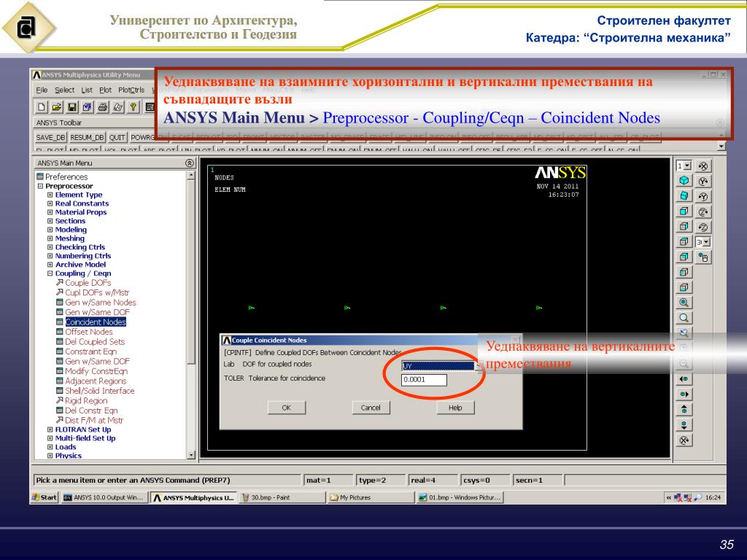Open the File menu
747x560 pixels.
pos(42,90)
